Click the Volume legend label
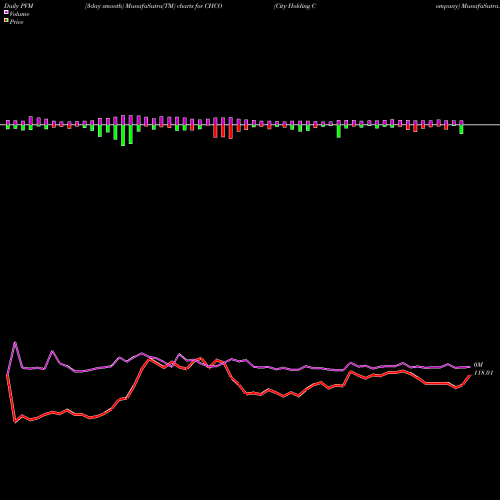The width and height of the screenshot is (500, 500). (x=19, y=14)
